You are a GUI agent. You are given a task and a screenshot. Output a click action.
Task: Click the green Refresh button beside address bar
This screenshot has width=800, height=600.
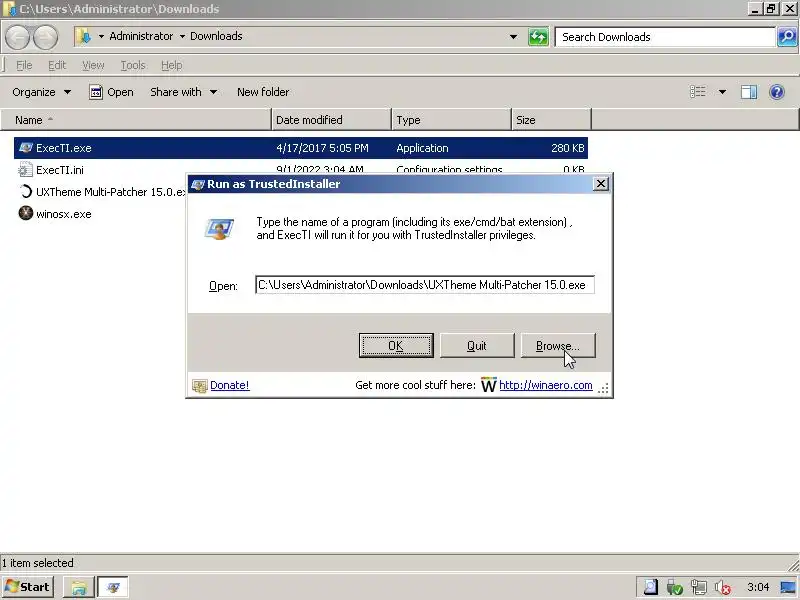(538, 37)
